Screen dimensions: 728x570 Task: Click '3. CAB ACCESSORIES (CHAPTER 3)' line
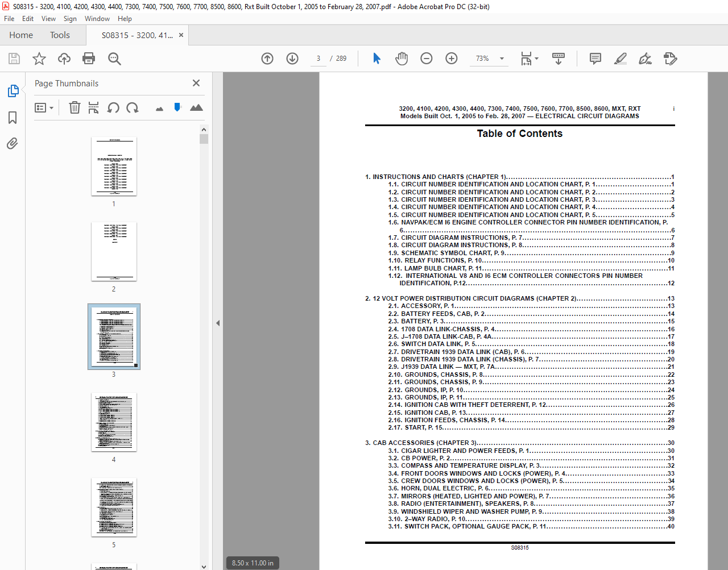coord(520,443)
